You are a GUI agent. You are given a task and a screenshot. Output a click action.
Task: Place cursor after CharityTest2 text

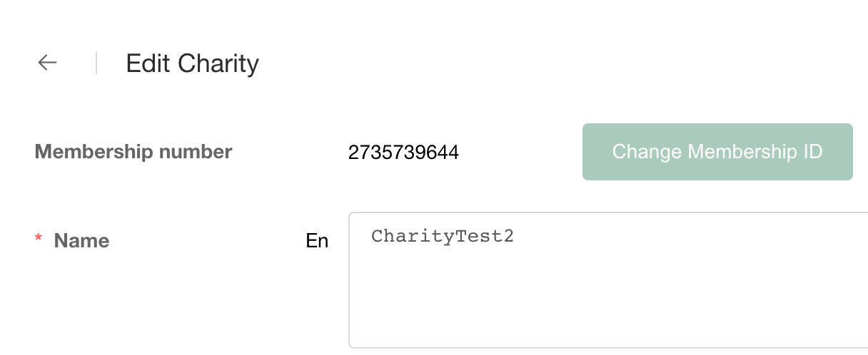coord(515,237)
